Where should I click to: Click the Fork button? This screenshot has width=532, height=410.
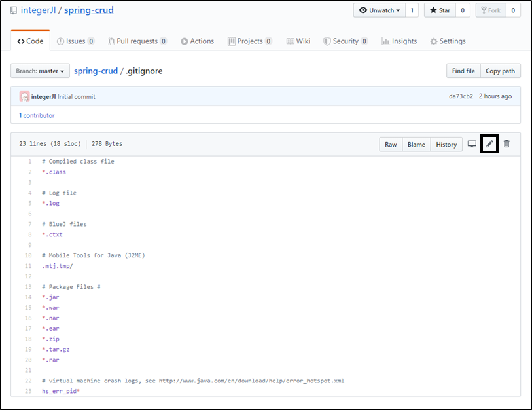pyautogui.click(x=491, y=10)
